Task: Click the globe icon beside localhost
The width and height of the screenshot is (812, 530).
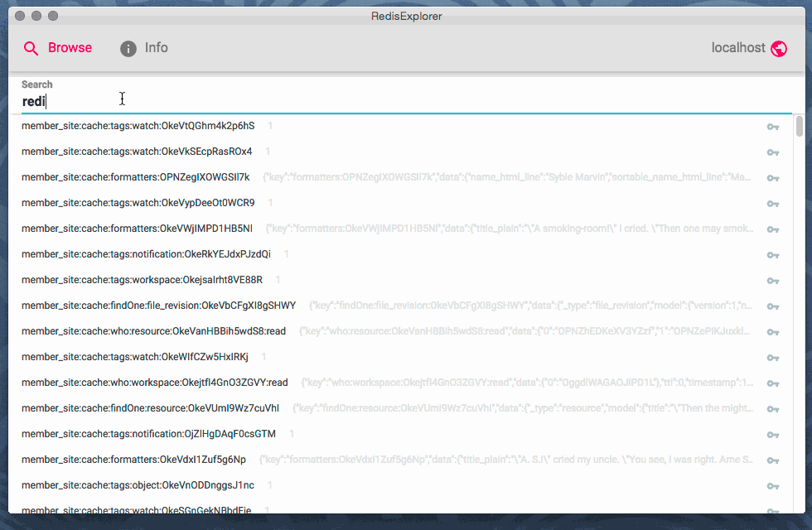Action: pos(778,48)
